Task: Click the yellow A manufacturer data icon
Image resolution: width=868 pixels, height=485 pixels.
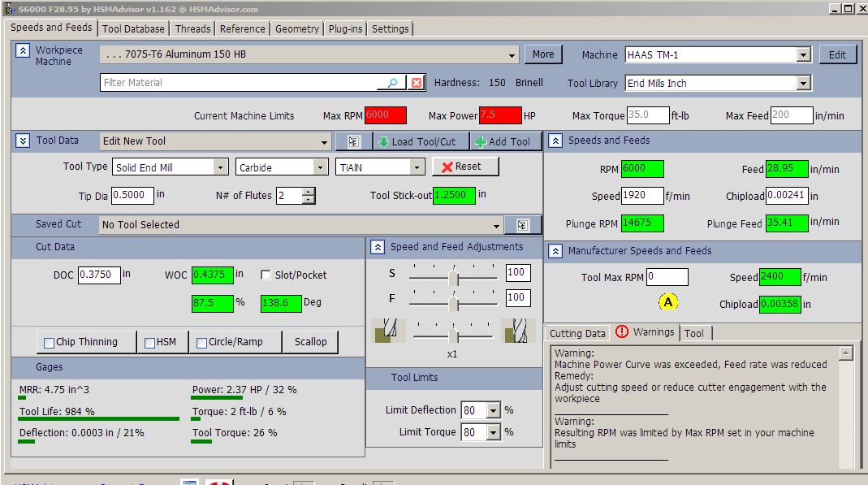Action: (668, 302)
